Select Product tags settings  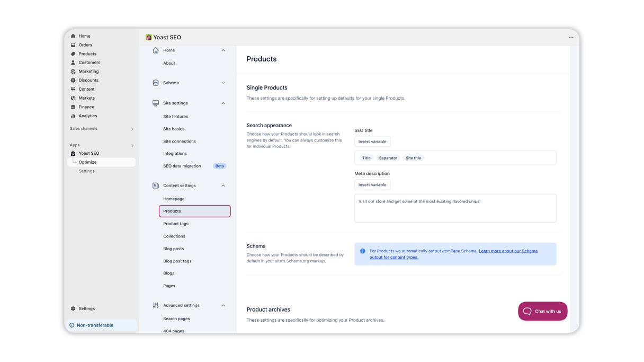coord(176,224)
